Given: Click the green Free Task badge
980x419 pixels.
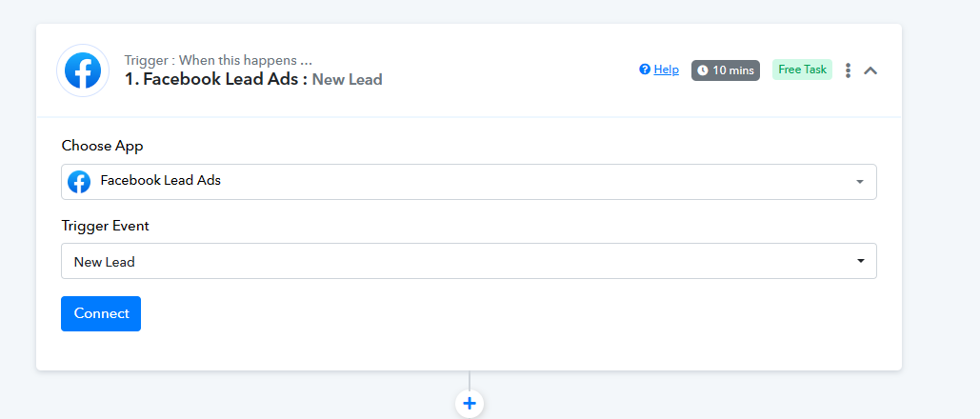Looking at the screenshot, I should click(803, 70).
